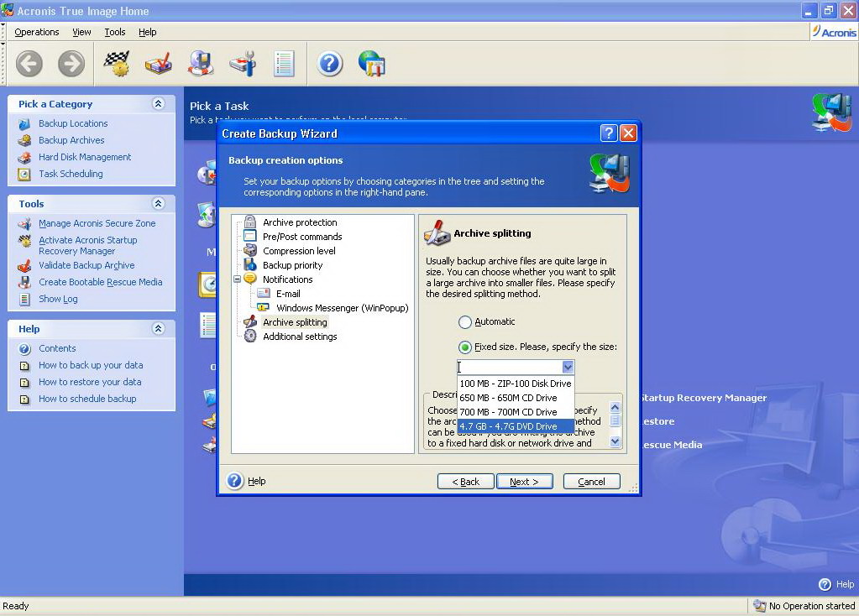859x616 pixels.
Task: Choose 100 MB - ZIP-100 Disk Drive
Action: pyautogui.click(x=516, y=384)
